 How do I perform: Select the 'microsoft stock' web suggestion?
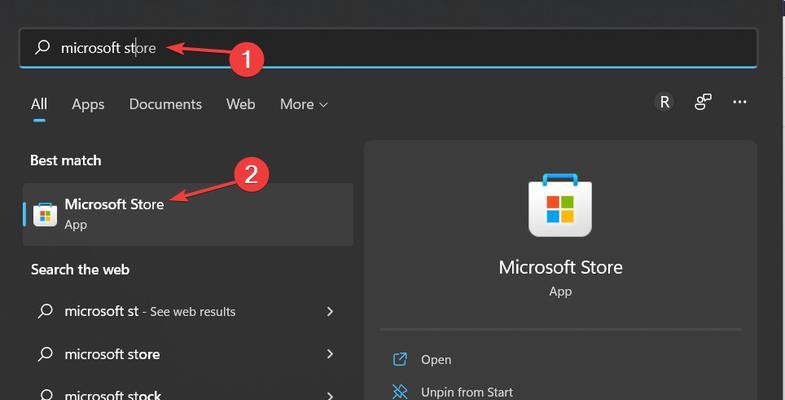tap(188, 394)
